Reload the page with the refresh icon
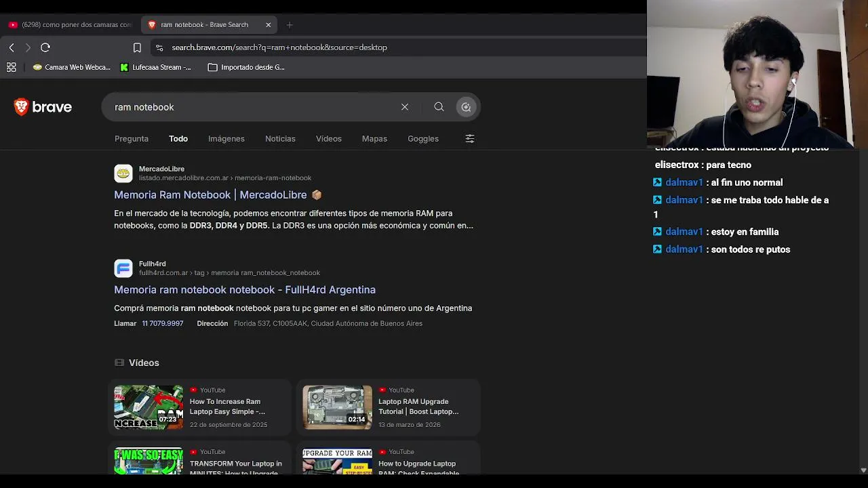The image size is (868, 488). tap(45, 47)
